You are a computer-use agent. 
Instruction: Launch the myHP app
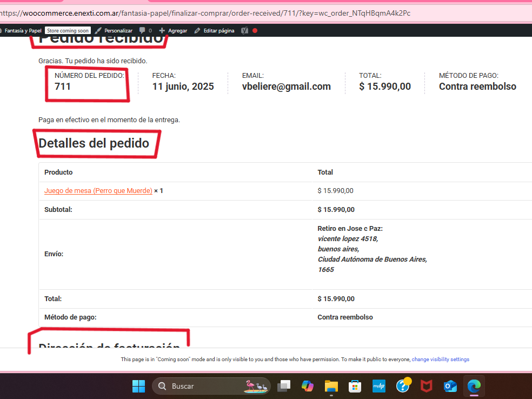tap(378, 386)
